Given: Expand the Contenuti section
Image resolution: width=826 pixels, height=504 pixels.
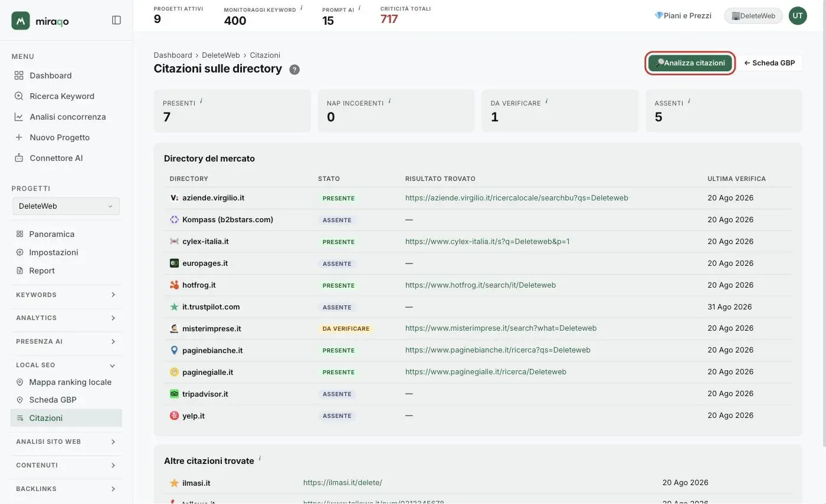Looking at the screenshot, I should point(66,465).
